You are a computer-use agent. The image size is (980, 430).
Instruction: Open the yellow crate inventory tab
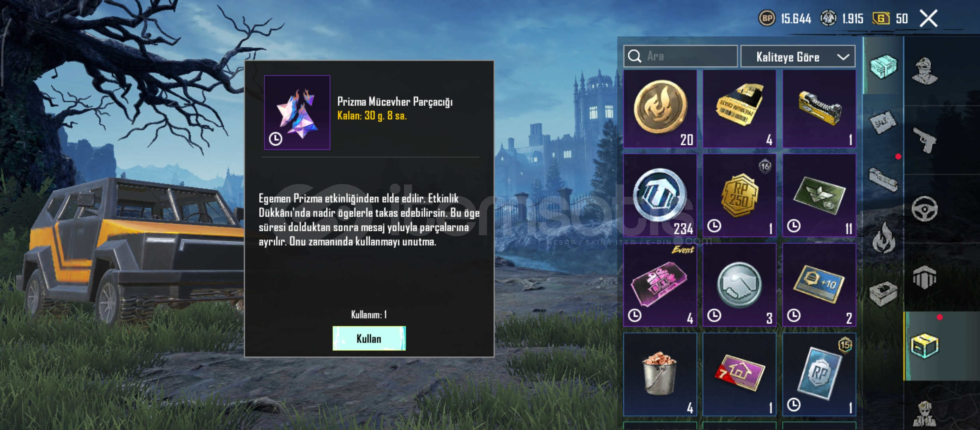(x=924, y=346)
